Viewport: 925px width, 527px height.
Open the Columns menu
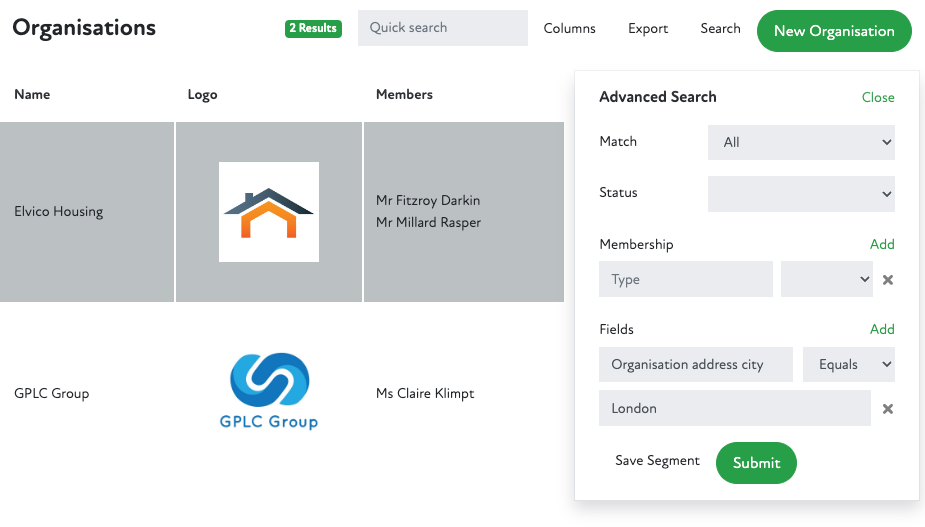pyautogui.click(x=569, y=29)
